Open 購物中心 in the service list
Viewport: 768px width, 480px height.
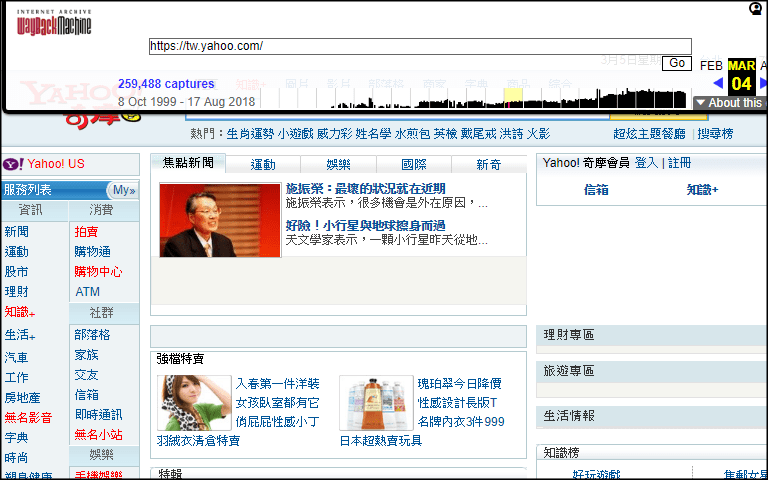tap(98, 272)
